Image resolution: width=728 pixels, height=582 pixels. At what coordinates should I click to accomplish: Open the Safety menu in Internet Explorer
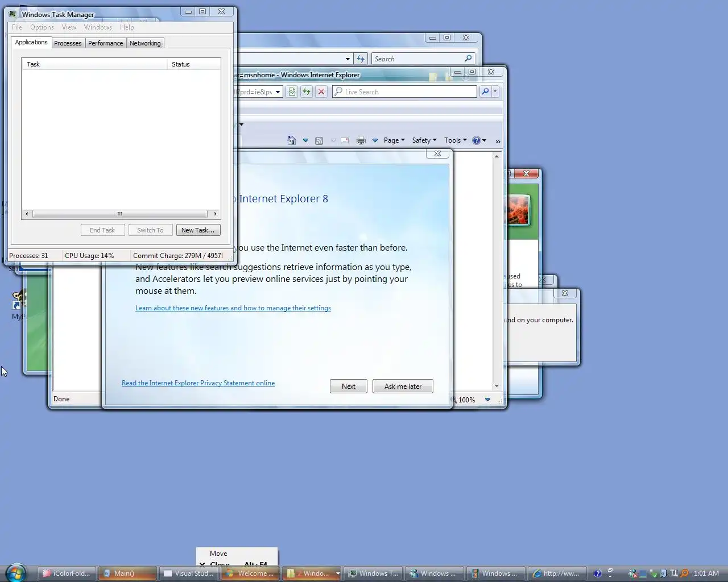(424, 140)
